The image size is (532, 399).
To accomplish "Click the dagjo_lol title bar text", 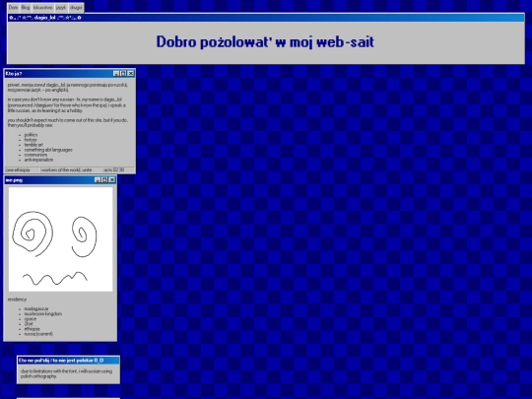I will pos(45,18).
